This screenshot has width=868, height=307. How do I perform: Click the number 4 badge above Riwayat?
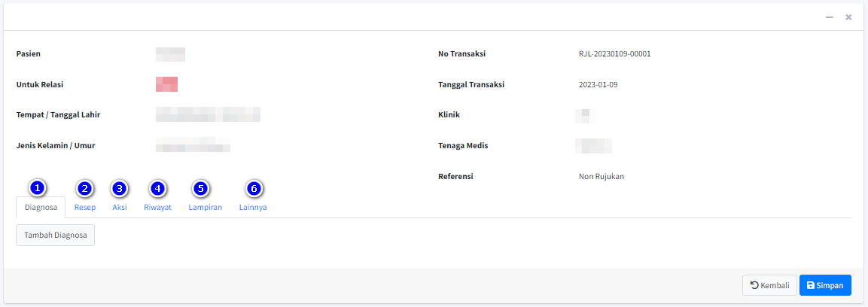pos(157,188)
